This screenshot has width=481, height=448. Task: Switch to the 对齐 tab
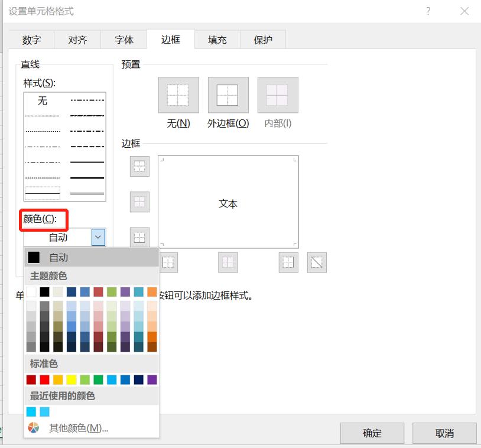(77, 40)
